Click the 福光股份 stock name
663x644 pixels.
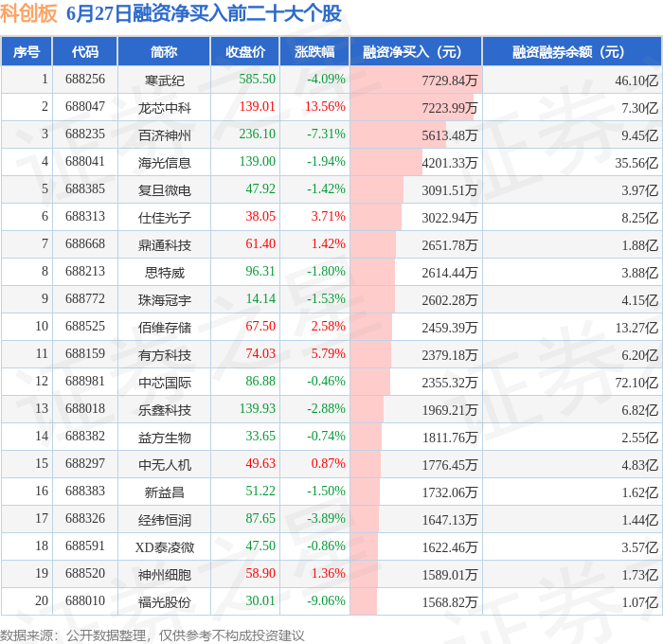coord(165,602)
